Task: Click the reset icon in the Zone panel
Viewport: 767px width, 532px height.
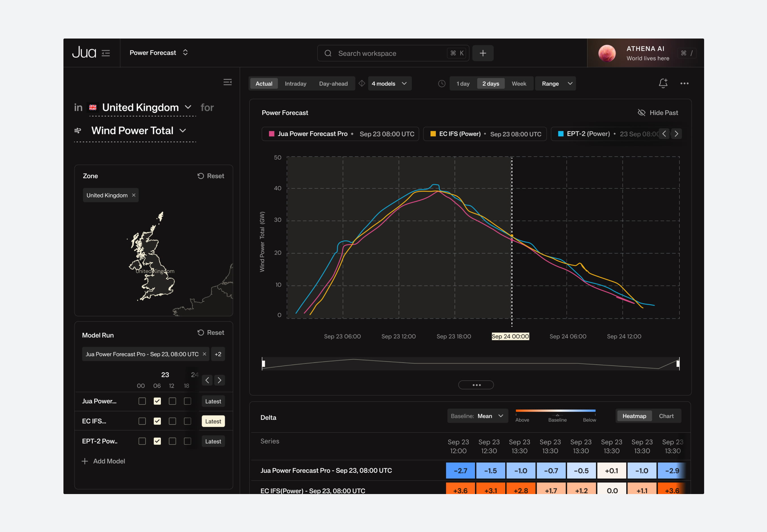Action: (201, 176)
